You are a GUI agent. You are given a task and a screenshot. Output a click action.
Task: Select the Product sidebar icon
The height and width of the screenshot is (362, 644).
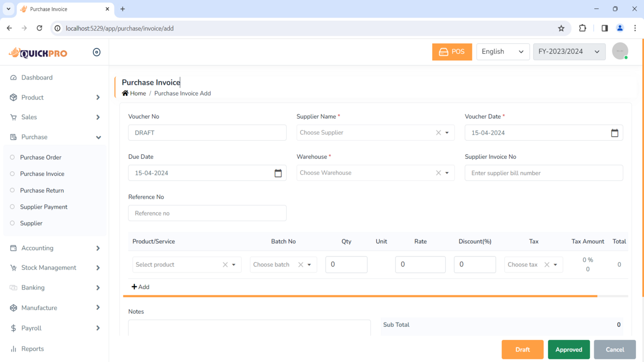(x=15, y=97)
